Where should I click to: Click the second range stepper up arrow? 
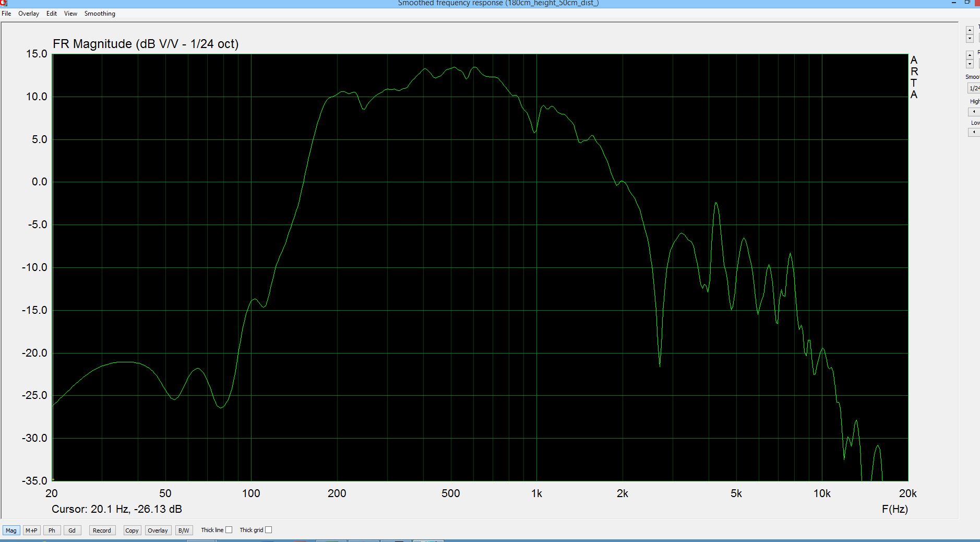coord(970,55)
